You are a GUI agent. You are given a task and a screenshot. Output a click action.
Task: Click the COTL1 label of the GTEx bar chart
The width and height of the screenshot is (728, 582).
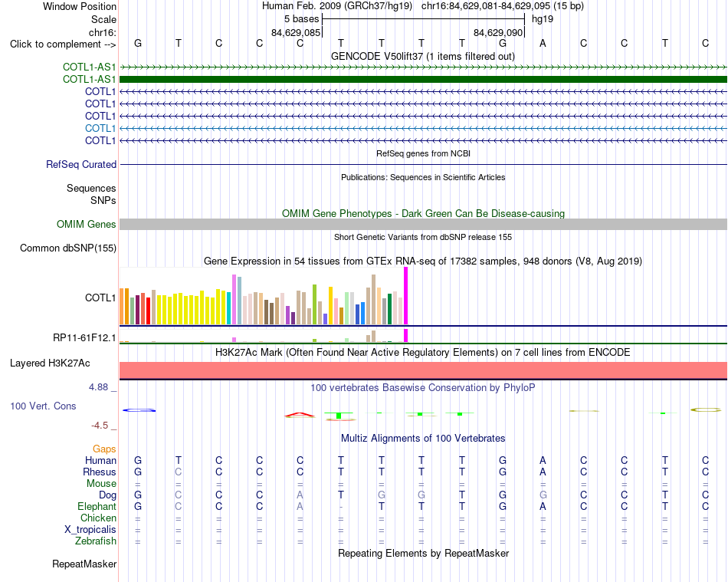point(100,298)
